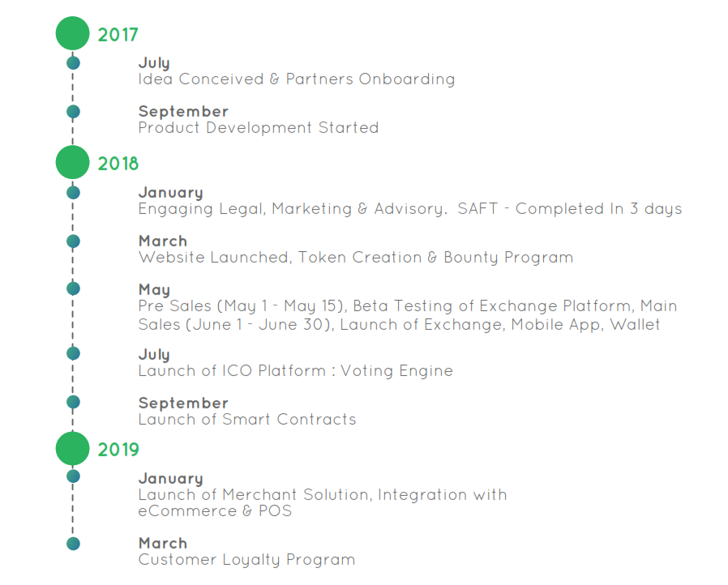Click the large green 2018 circle marker
This screenshot has height=585, width=728.
tap(72, 162)
